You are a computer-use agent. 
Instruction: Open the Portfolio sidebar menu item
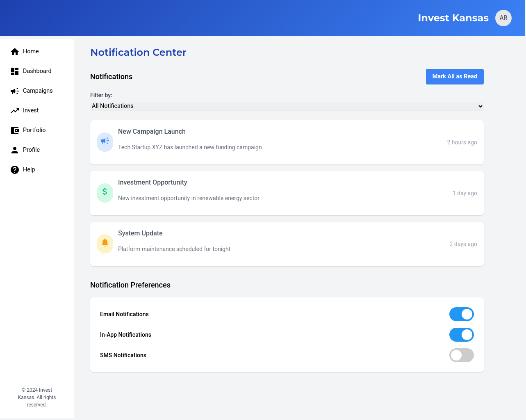[34, 130]
